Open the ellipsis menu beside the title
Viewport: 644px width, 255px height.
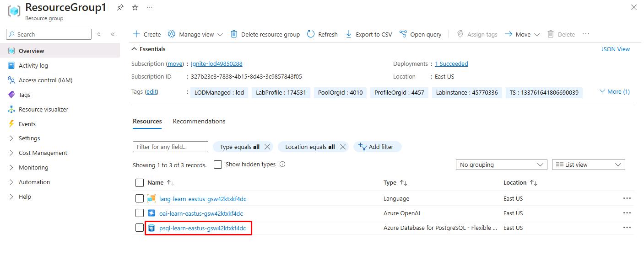point(150,8)
